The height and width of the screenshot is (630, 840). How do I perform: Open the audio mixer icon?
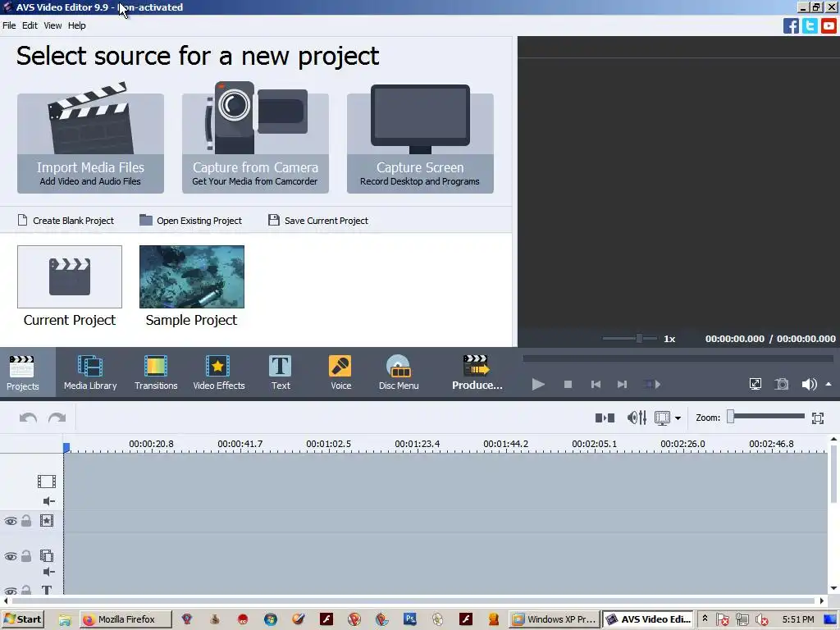point(637,418)
